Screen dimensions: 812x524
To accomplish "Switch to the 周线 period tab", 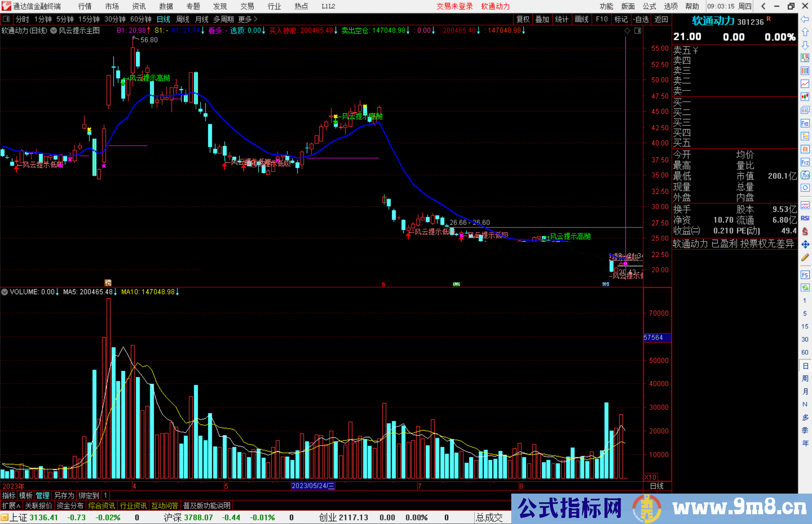I will 183,19.
